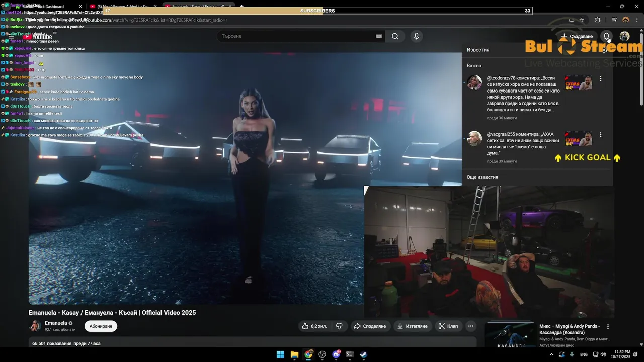Screen dimensions: 644x362
Task: Open Discord from the taskbar
Action: [x=336, y=354]
